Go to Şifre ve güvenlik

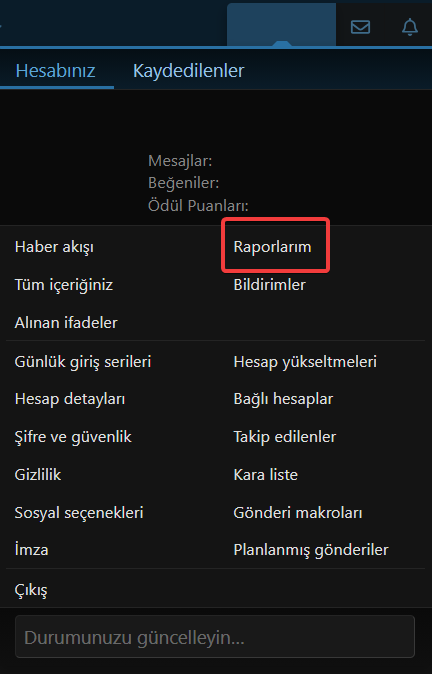point(73,437)
